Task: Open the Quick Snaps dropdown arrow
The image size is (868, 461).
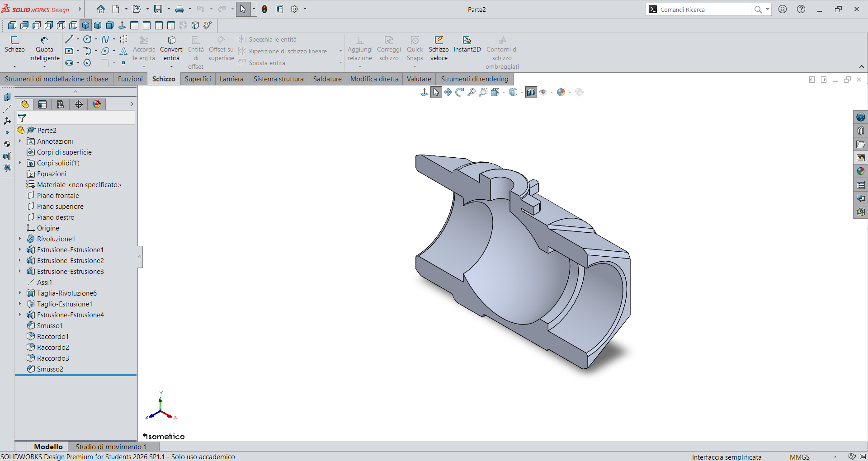Action: click(415, 66)
